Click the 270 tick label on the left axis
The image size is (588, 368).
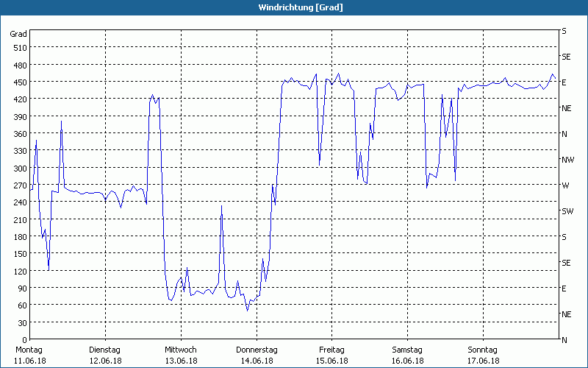20,185
